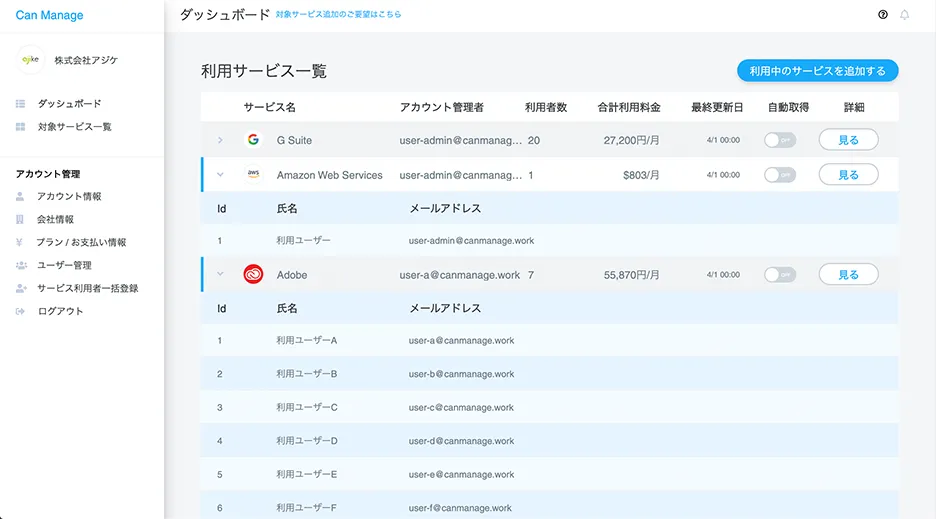Image resolution: width=936 pixels, height=519 pixels.
Task: Expand the G Suite row
Action: coord(220,140)
